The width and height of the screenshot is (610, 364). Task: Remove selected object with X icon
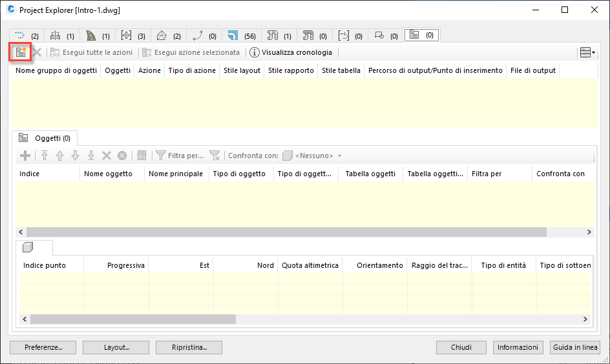(106, 156)
